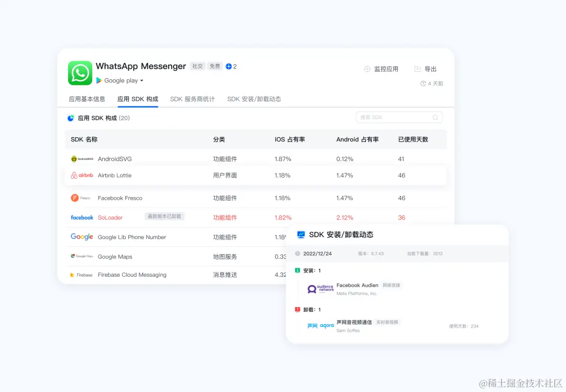Click the 网络连接 tag
Screen dimensions: 566x392
tap(391, 285)
